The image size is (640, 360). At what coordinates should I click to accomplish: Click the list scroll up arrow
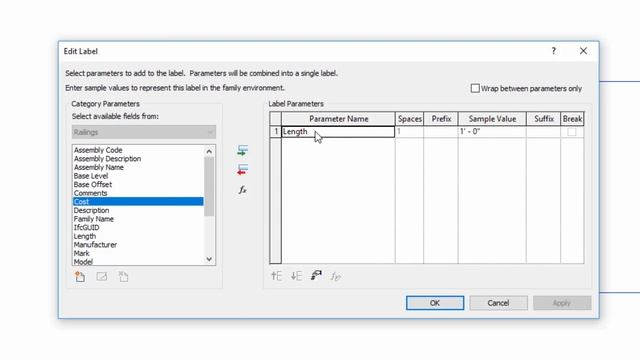coord(209,151)
